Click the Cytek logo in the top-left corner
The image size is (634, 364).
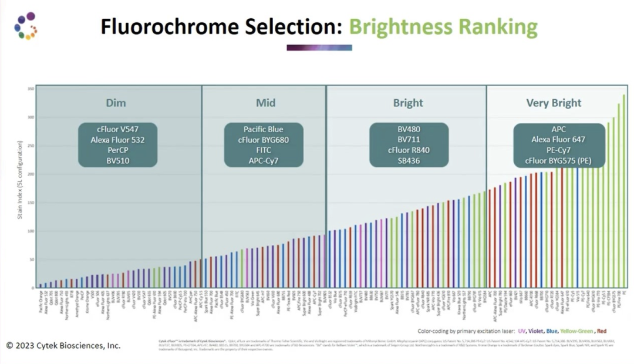pyautogui.click(x=25, y=26)
